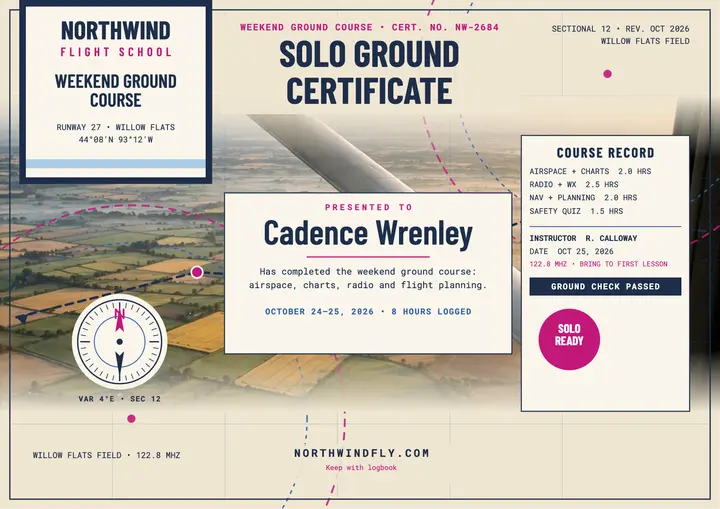Select OCTOBER 24–25, 2026 · 8 HOURS LOGGED
Image resolution: width=720 pixels, height=509 pixels.
(x=368, y=311)
